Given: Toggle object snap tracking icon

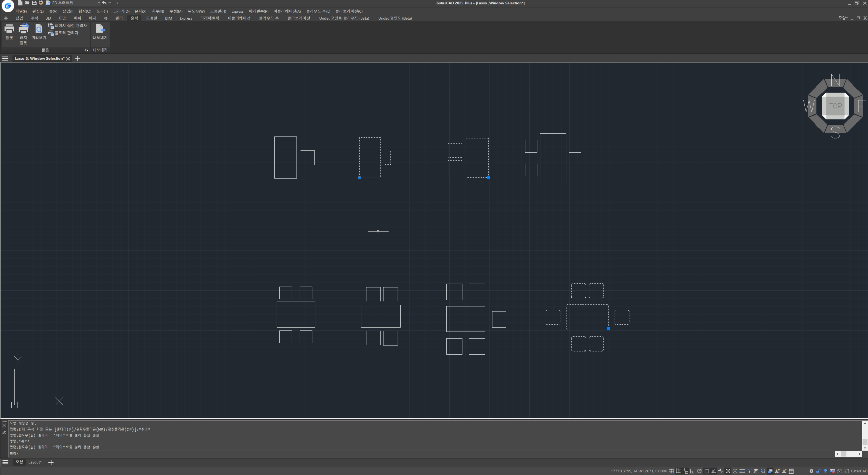Looking at the screenshot, I should [x=714, y=471].
